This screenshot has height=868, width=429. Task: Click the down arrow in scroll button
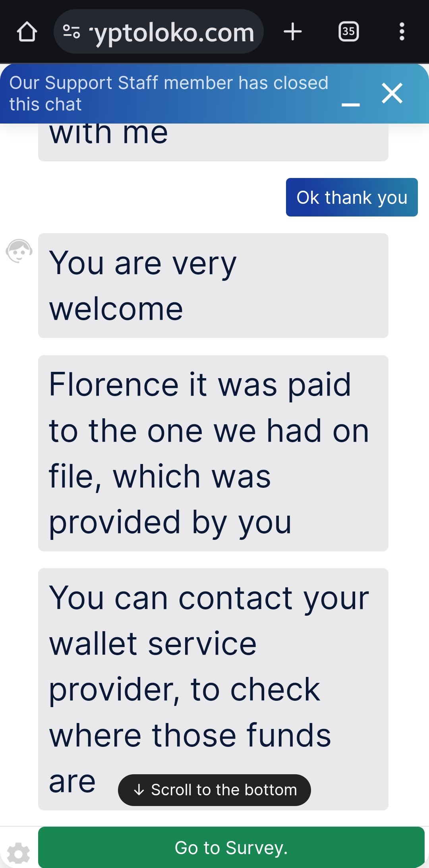pos(139,790)
